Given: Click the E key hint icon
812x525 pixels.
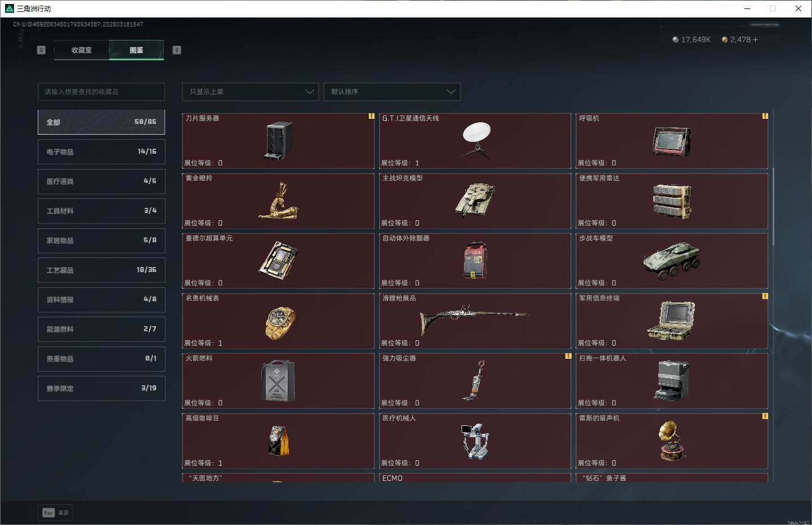Looking at the screenshot, I should click(177, 50).
